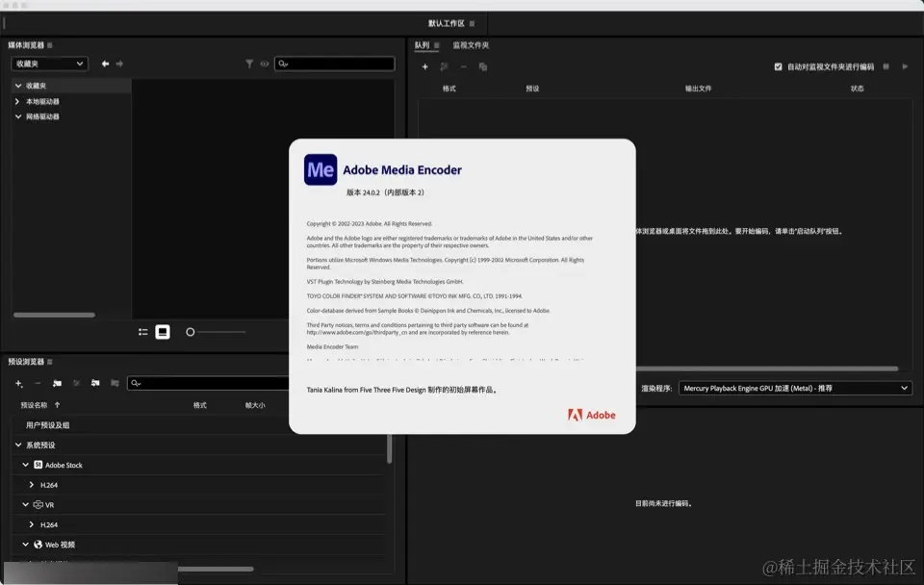Open the 收藏夹 location dropdown
This screenshot has width=924, height=585.
click(x=49, y=64)
